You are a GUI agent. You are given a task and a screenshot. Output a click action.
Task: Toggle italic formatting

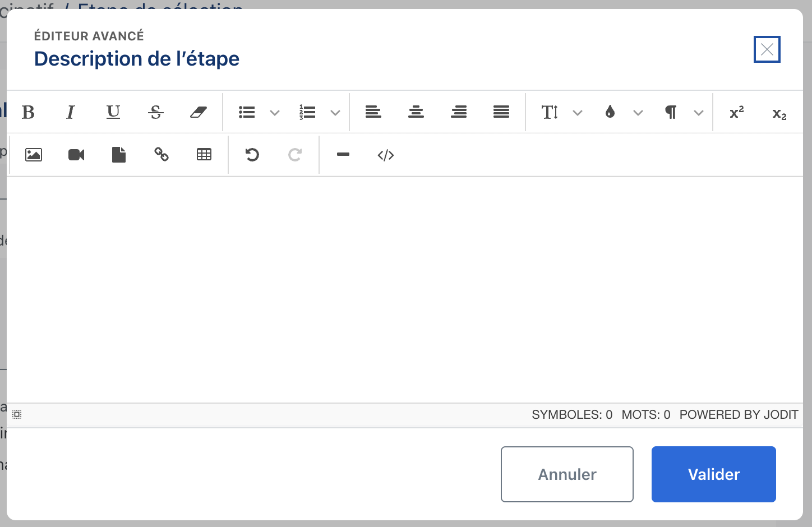coord(71,112)
